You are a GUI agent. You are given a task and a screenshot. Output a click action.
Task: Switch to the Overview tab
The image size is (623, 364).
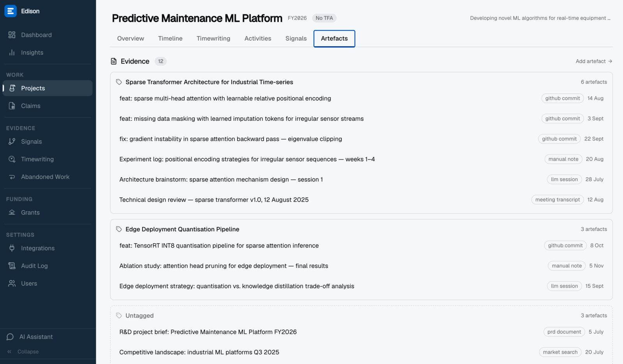(x=130, y=39)
